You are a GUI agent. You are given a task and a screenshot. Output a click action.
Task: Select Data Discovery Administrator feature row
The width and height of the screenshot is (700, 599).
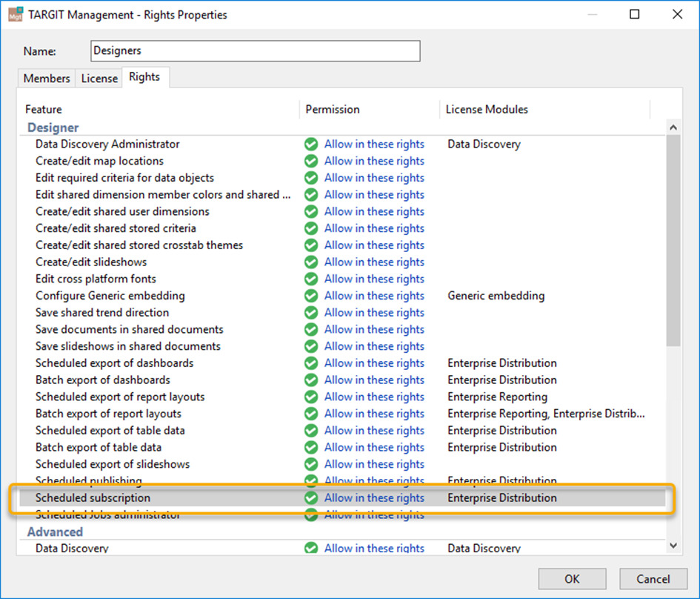click(342, 145)
